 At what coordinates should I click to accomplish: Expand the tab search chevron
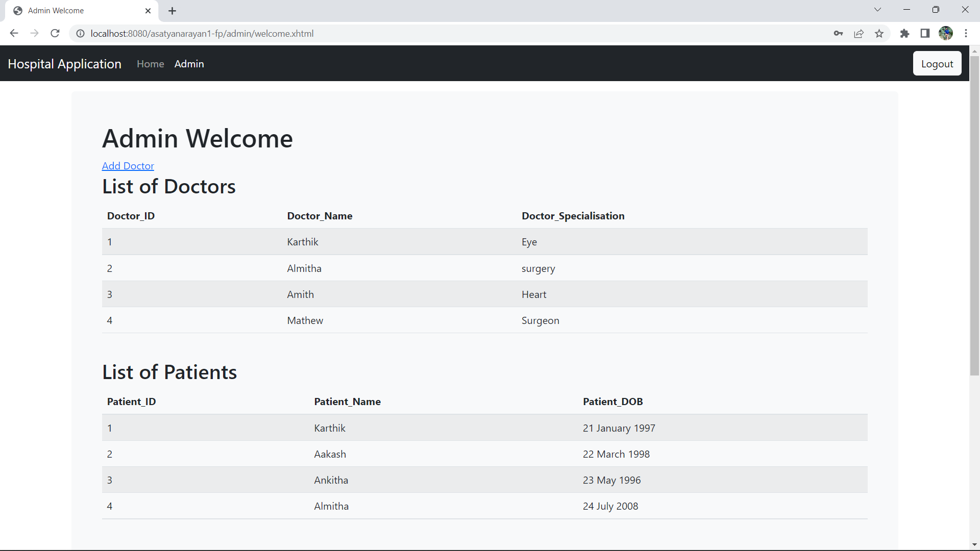click(x=877, y=10)
